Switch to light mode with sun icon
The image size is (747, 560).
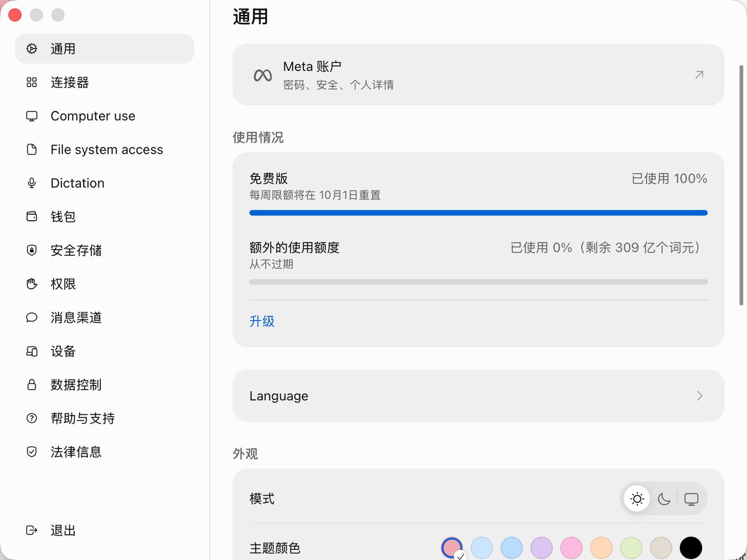pos(637,499)
